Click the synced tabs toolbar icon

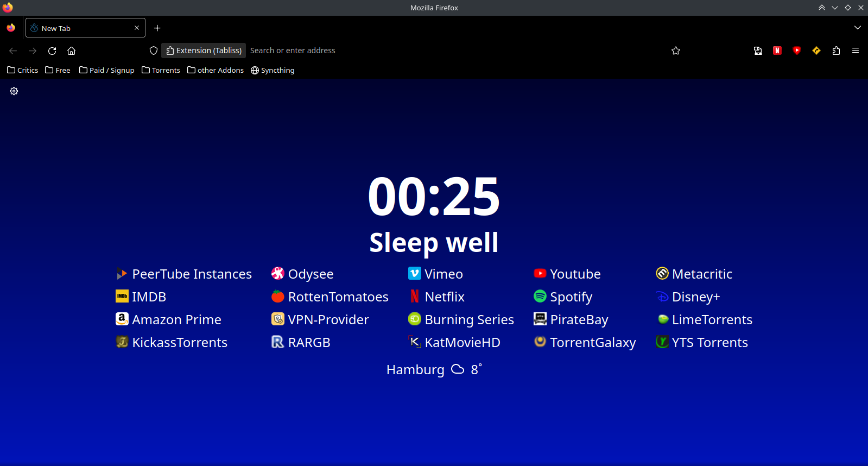[x=758, y=51]
